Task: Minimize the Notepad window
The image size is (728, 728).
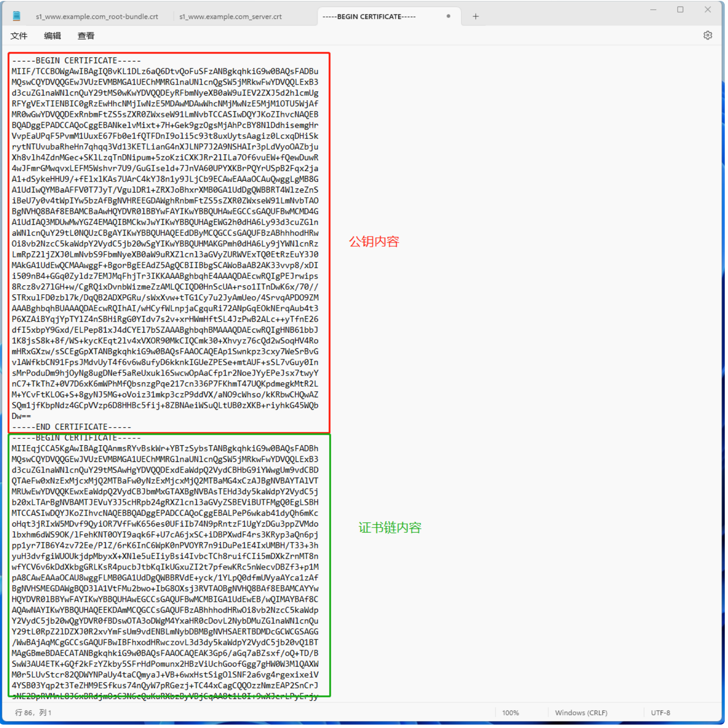Action: tap(653, 10)
